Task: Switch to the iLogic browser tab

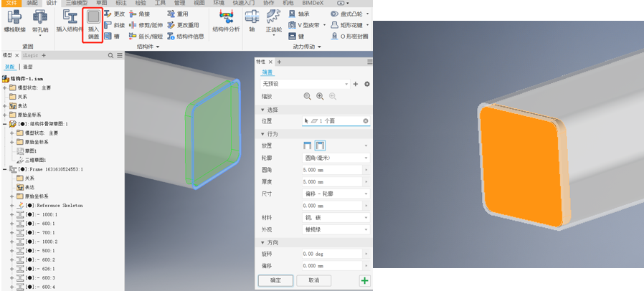Action: click(x=30, y=55)
